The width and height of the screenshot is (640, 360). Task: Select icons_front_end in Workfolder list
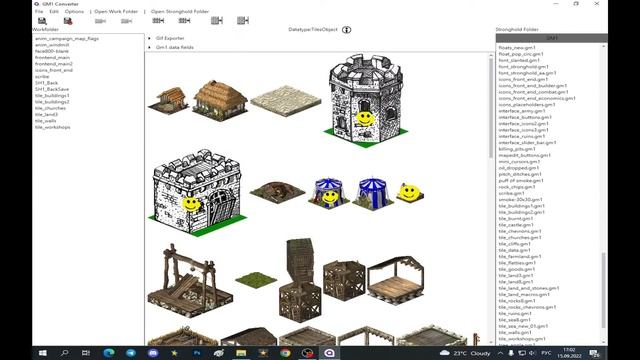coord(53,70)
